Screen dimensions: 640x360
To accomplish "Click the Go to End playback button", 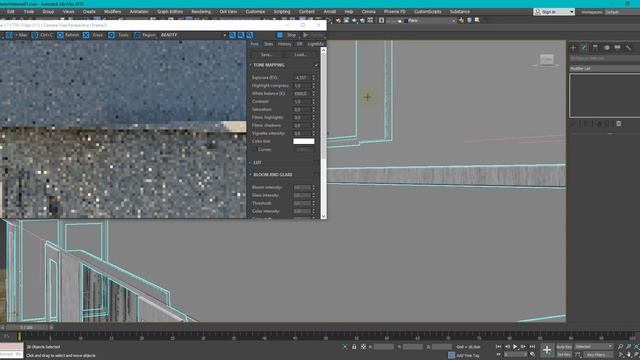I will click(x=532, y=347).
